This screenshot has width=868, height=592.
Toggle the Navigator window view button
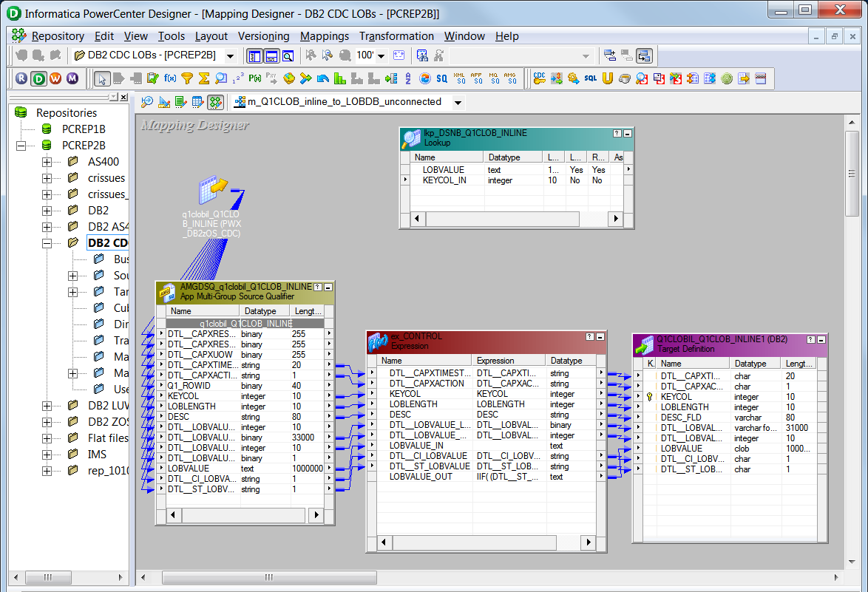254,56
